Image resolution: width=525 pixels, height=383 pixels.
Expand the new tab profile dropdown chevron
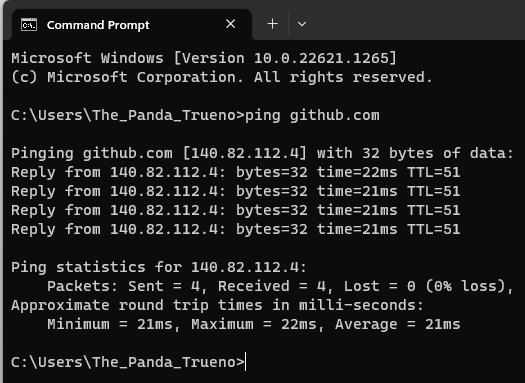point(302,24)
